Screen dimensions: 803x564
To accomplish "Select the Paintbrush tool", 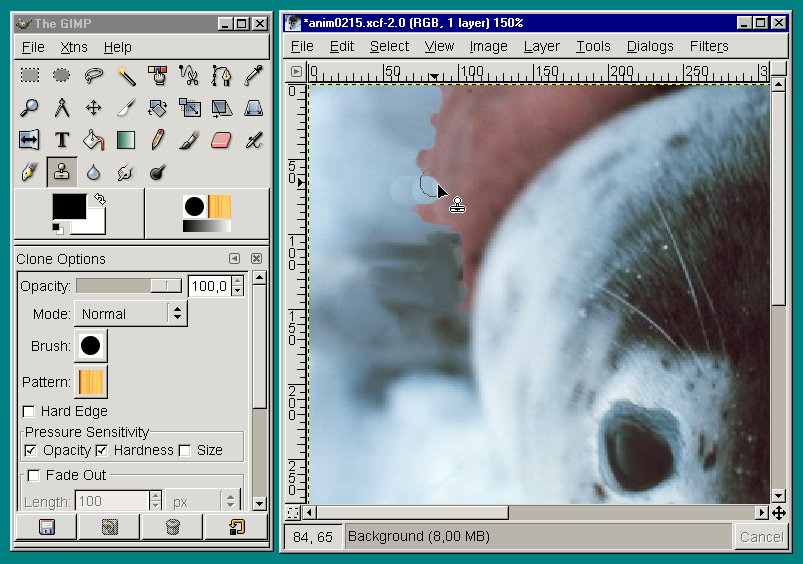I will coord(189,140).
